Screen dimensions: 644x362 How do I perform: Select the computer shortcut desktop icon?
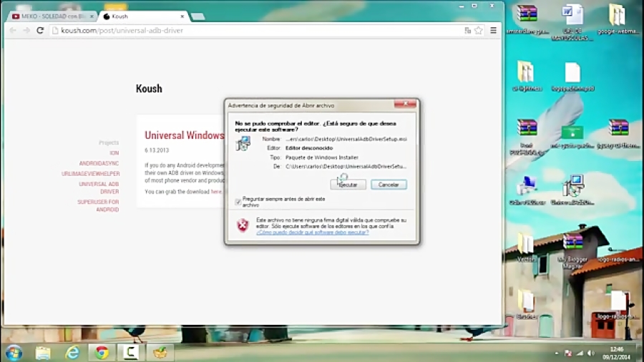click(x=527, y=191)
